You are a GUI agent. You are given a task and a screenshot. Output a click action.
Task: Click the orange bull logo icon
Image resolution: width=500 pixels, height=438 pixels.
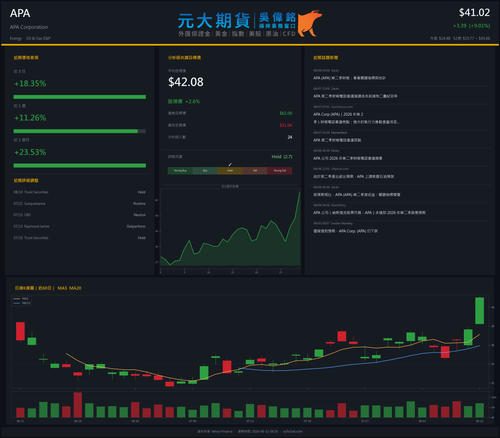tap(309, 23)
